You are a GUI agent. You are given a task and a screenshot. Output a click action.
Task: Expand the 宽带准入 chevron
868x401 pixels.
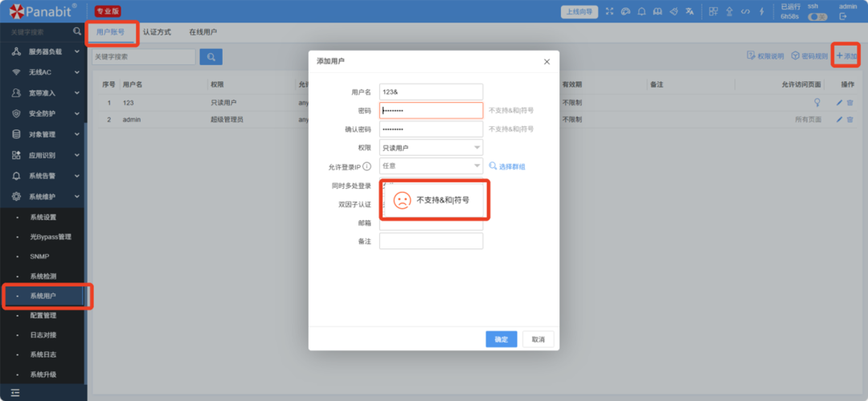click(77, 93)
